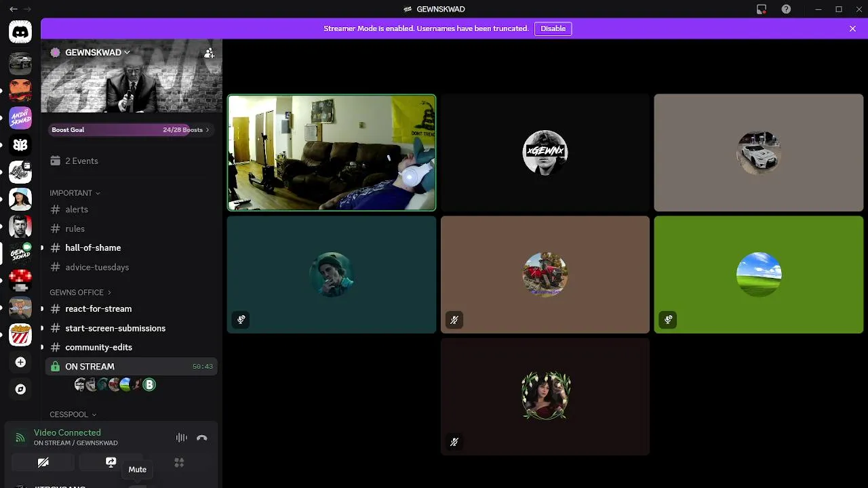
Task: Click the green B avatar in ON STREAM
Action: click(149, 385)
